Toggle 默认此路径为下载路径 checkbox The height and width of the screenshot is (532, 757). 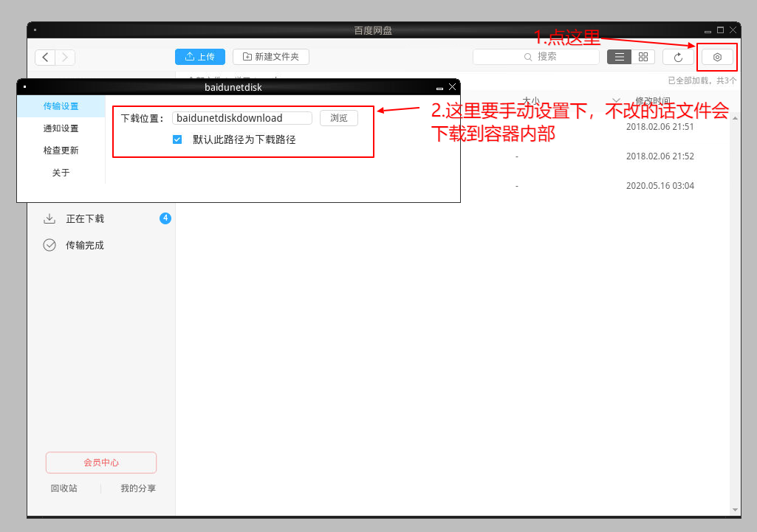[177, 140]
